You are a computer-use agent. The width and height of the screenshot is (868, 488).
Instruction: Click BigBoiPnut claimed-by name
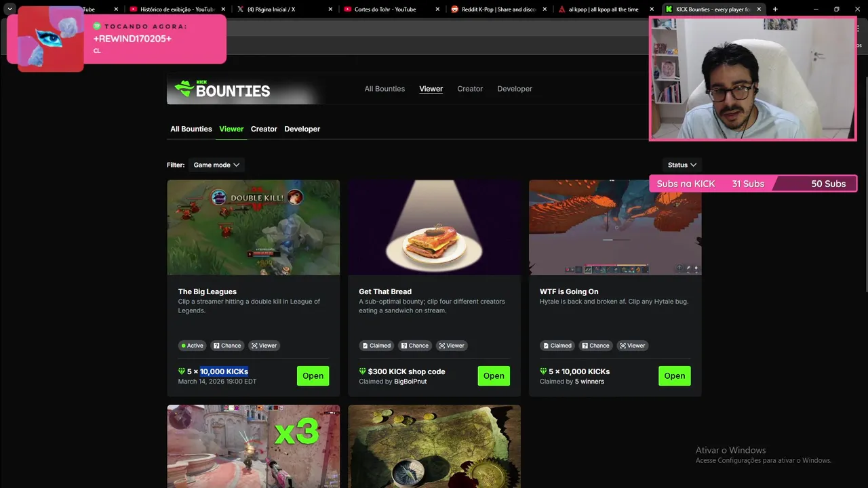410,382
